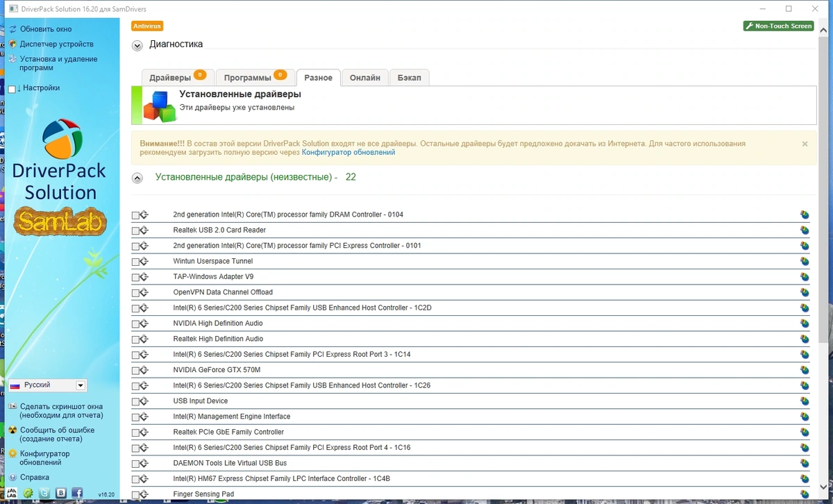This screenshot has width=833, height=504.
Task: Tick checkbox for TAP-Windows Adapter V9
Action: (135, 278)
